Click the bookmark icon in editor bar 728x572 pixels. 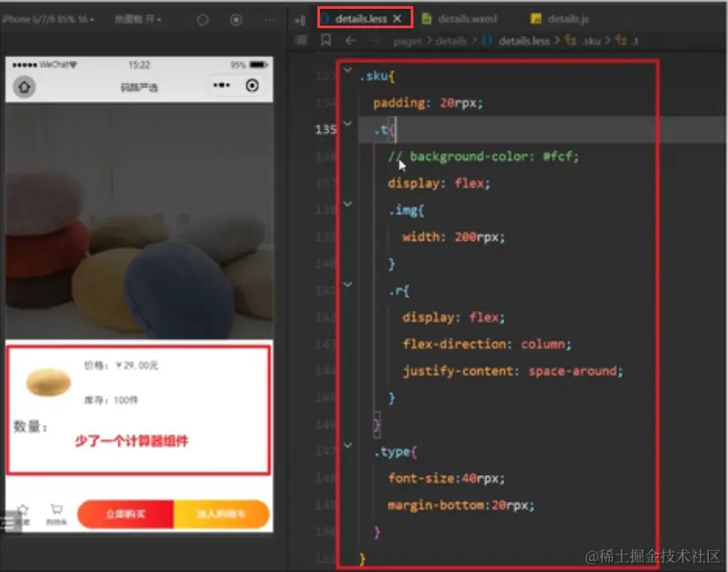[x=326, y=40]
